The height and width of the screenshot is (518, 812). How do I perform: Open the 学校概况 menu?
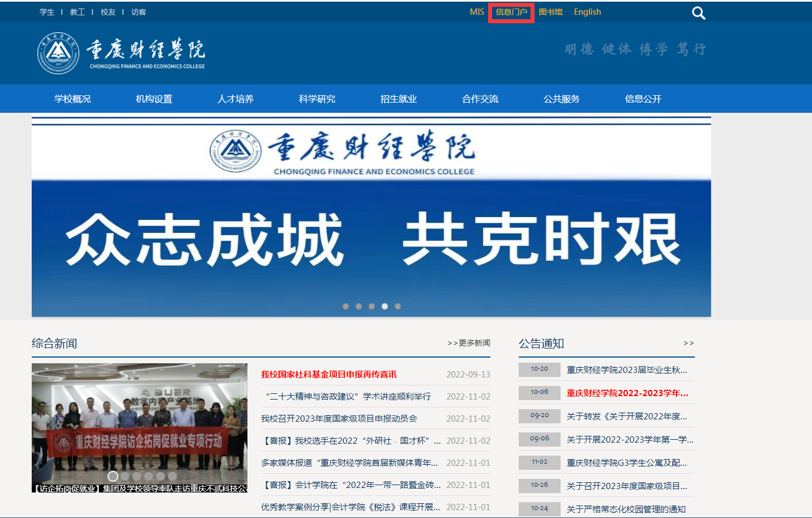pyautogui.click(x=72, y=99)
